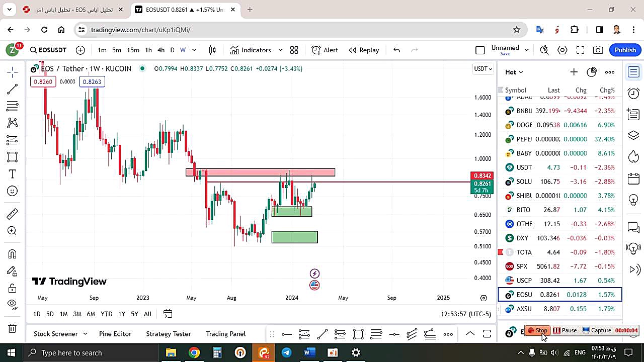The image size is (644, 362).
Task: Open the patterns drawing tool
Action: pyautogui.click(x=13, y=123)
